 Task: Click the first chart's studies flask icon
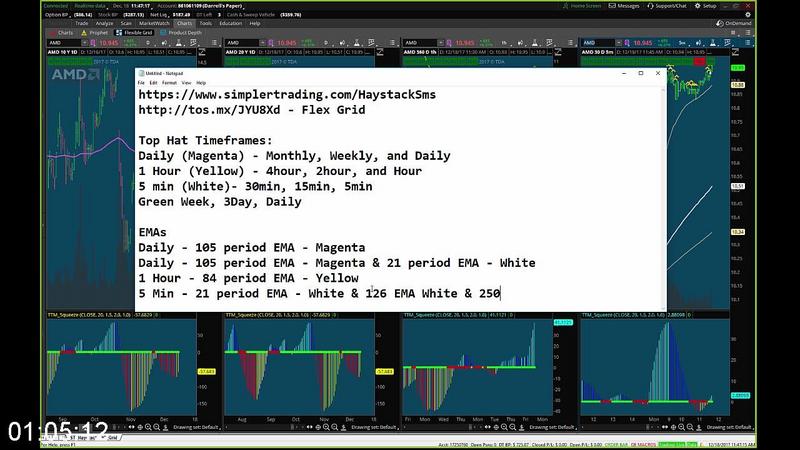tap(179, 43)
